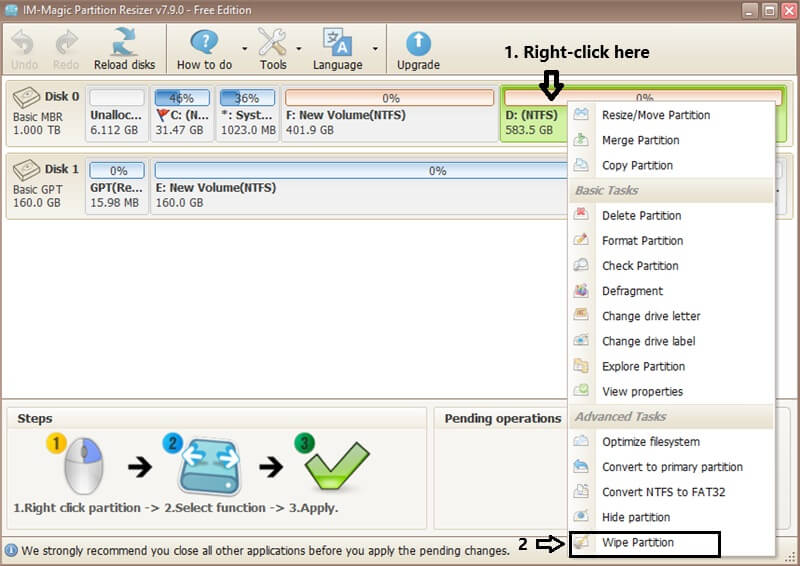Click the Hide partition icon
Screen dimensions: 800x566
pos(581,516)
